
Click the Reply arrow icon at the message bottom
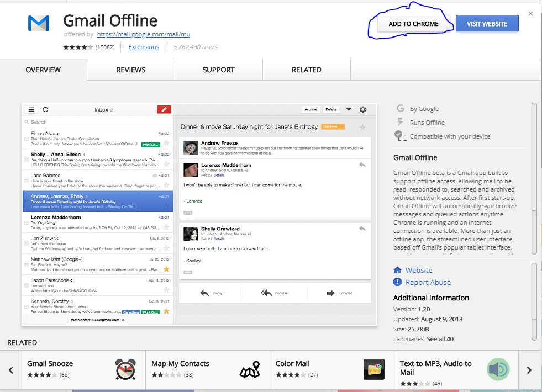pyautogui.click(x=204, y=293)
